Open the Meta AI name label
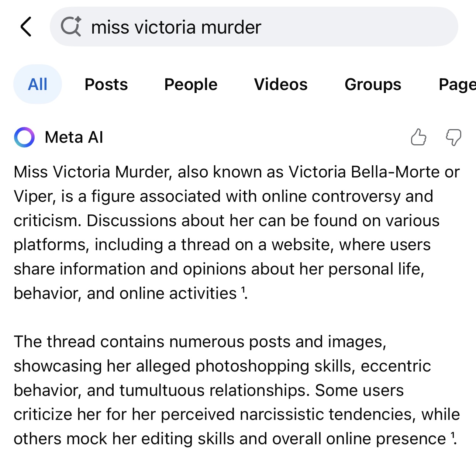476x456 pixels. pos(74,137)
